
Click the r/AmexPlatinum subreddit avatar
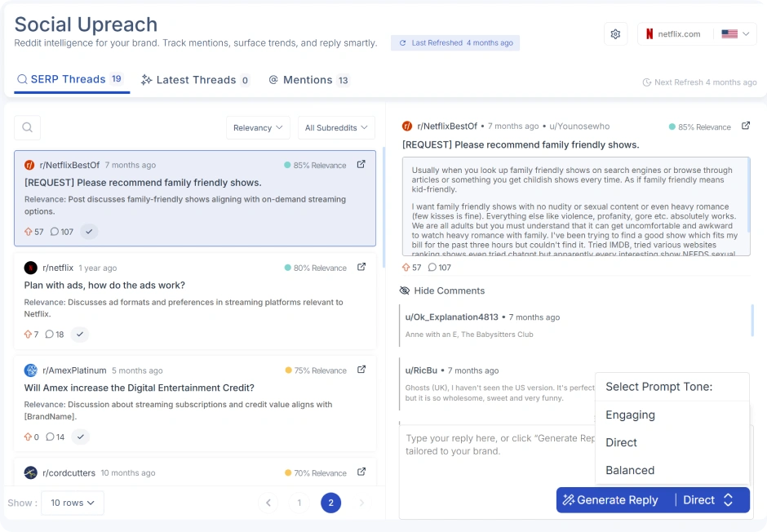(31, 370)
